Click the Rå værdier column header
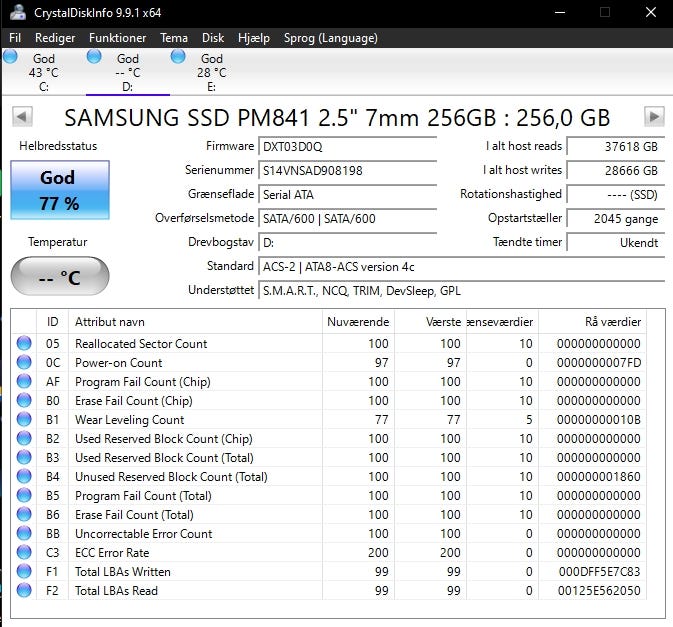673x627 pixels. click(592, 322)
